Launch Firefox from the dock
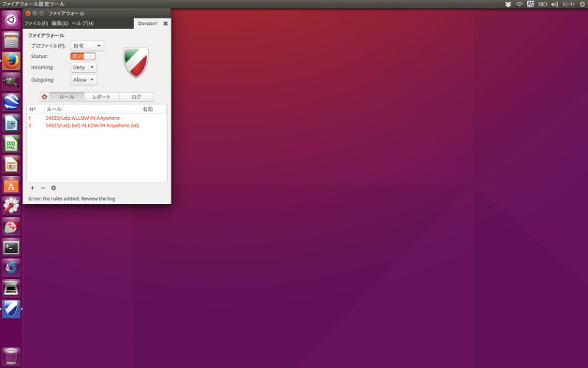Viewport: 588px width, 368px height. (x=11, y=61)
